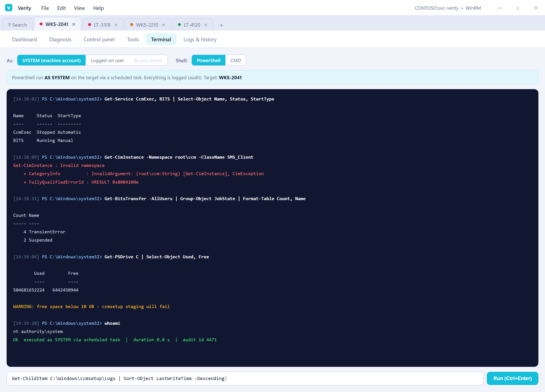The width and height of the screenshot is (545, 392).
Task: Click the BITS Running Manual row
Action: pyautogui.click(x=43, y=140)
